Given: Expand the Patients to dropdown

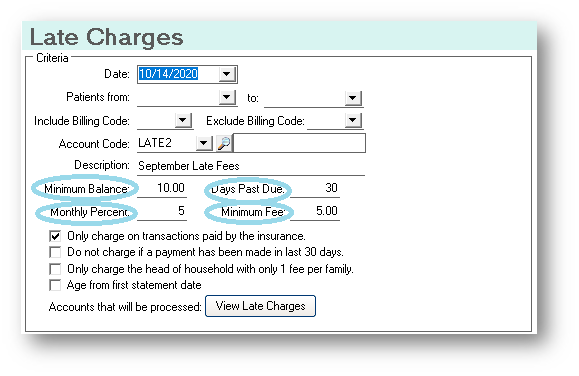Looking at the screenshot, I should (x=353, y=98).
